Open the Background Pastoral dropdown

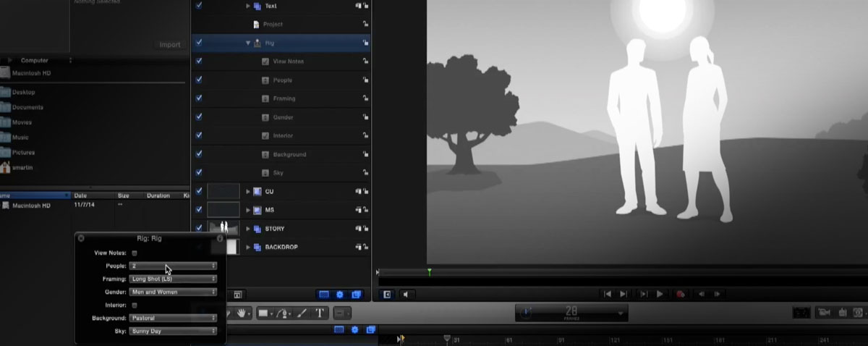[x=173, y=318]
